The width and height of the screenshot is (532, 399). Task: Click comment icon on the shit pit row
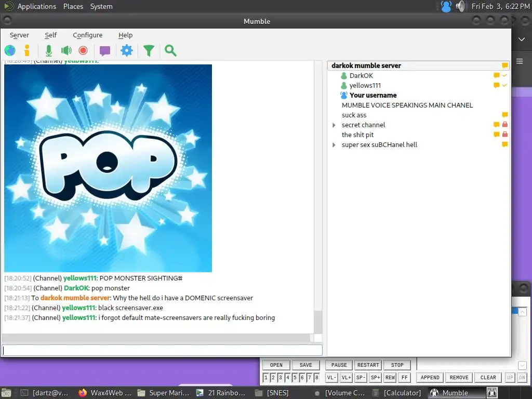[496, 135]
